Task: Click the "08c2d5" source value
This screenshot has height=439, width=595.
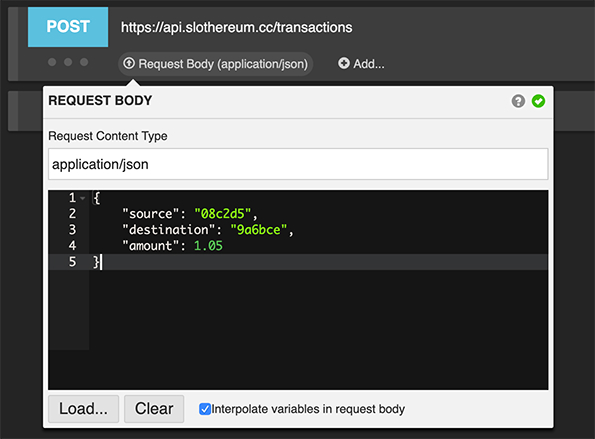Action: (222, 214)
